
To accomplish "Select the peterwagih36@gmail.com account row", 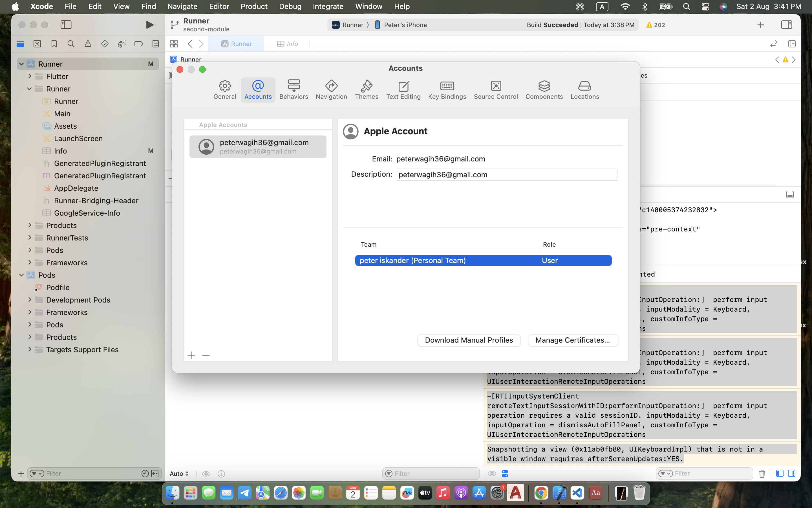I will [258, 147].
